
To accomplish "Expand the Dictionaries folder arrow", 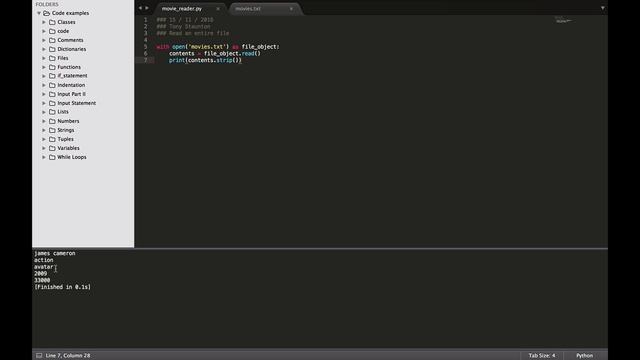I will [x=44, y=49].
